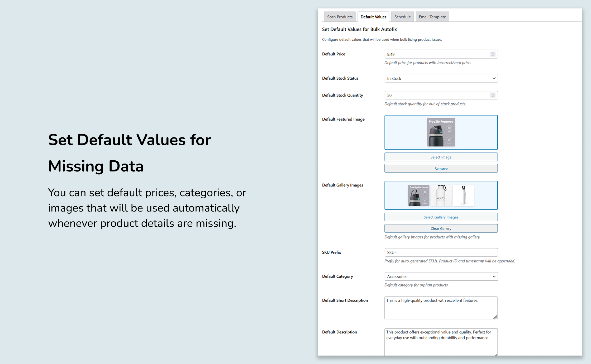Click the 'Default Gallery Images' label
The height and width of the screenshot is (364, 591).
(342, 185)
